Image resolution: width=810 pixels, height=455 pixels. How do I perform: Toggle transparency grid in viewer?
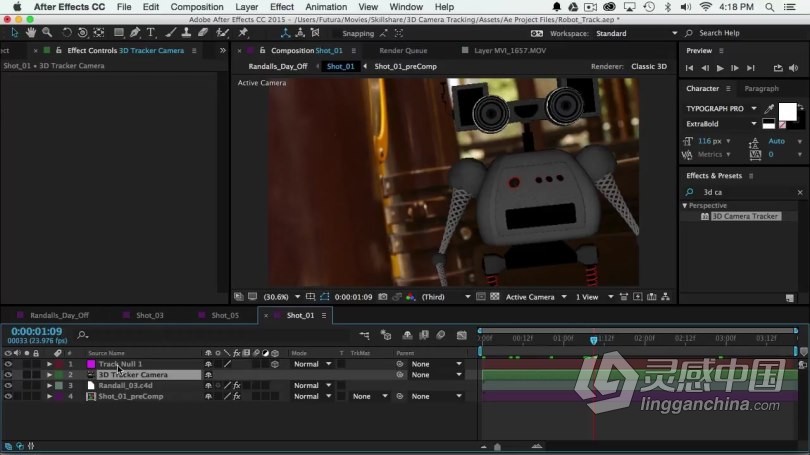tap(494, 297)
